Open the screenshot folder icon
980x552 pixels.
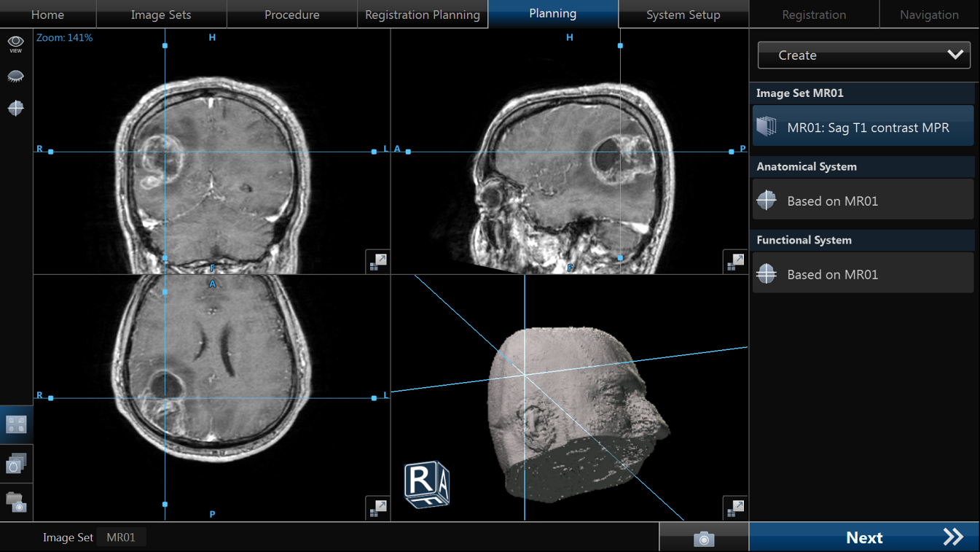(x=16, y=502)
